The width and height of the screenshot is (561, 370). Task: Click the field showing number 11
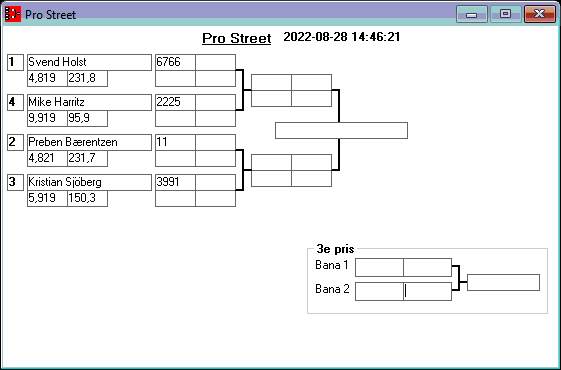pos(175,142)
